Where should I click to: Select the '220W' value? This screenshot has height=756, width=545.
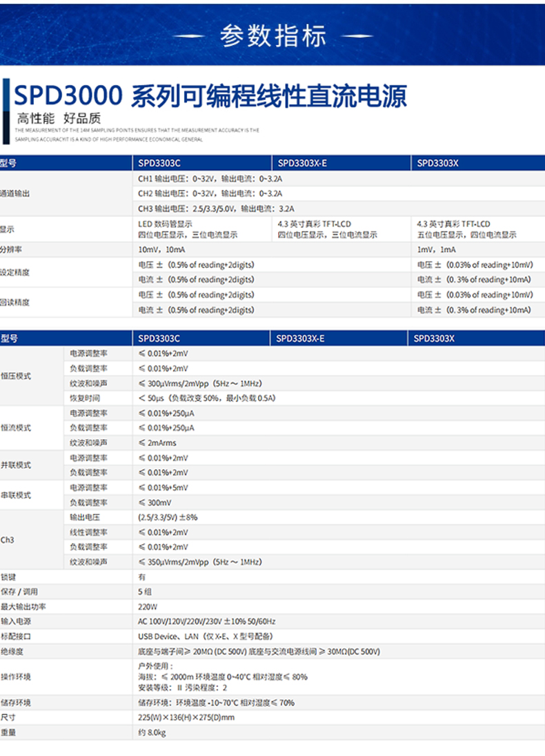[x=148, y=607]
